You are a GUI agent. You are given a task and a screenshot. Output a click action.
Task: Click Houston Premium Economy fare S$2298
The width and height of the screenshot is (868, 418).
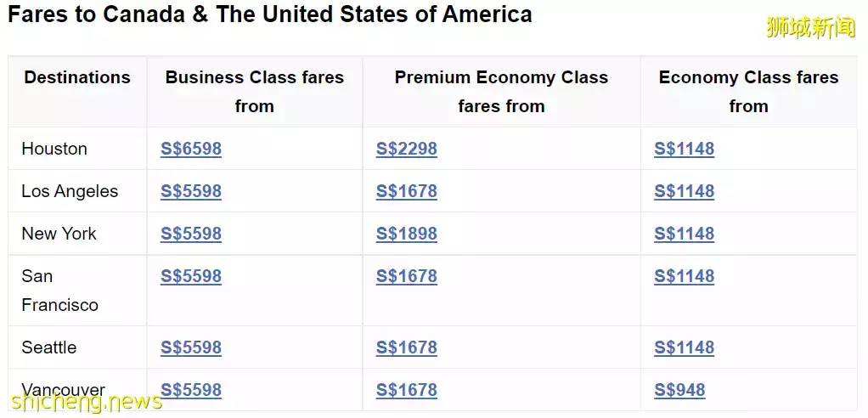tap(407, 149)
